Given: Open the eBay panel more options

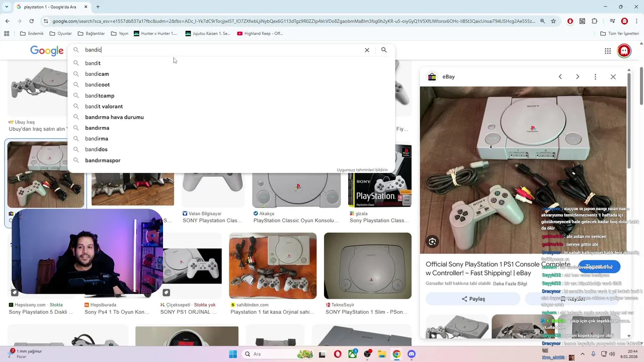Looking at the screenshot, I should tap(595, 76).
